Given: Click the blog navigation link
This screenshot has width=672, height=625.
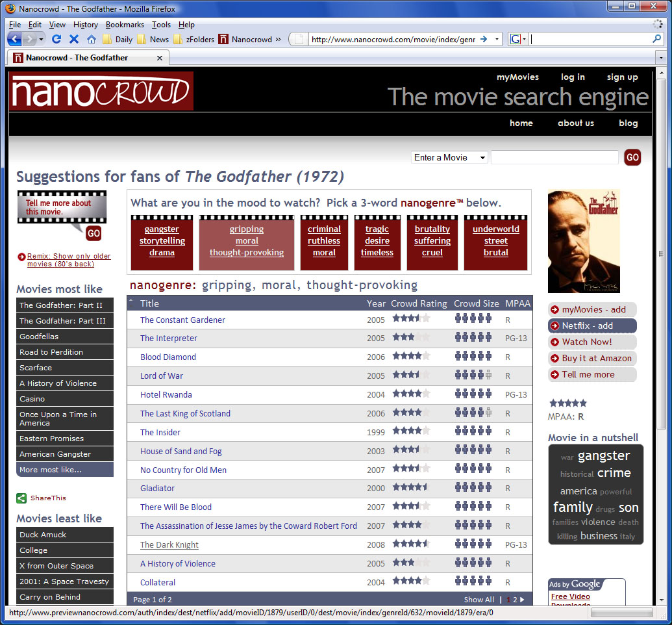Looking at the screenshot, I should click(628, 123).
